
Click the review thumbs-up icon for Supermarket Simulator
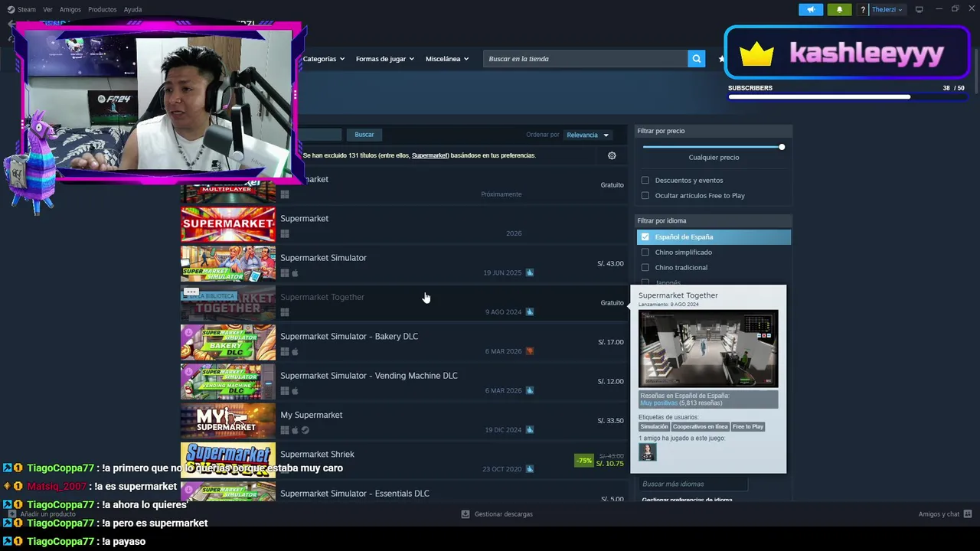530,272
